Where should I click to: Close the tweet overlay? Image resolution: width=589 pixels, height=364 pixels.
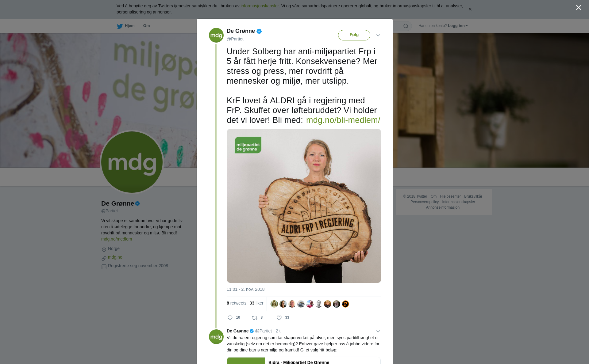tap(579, 8)
